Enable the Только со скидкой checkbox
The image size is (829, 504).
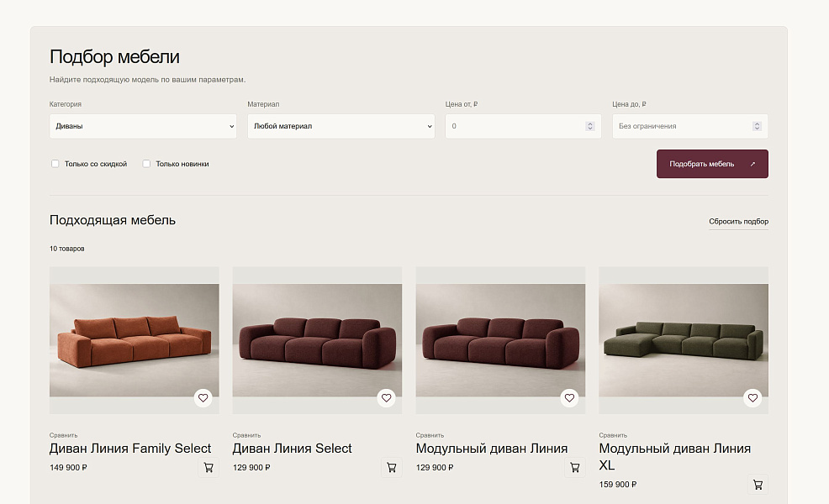click(55, 164)
